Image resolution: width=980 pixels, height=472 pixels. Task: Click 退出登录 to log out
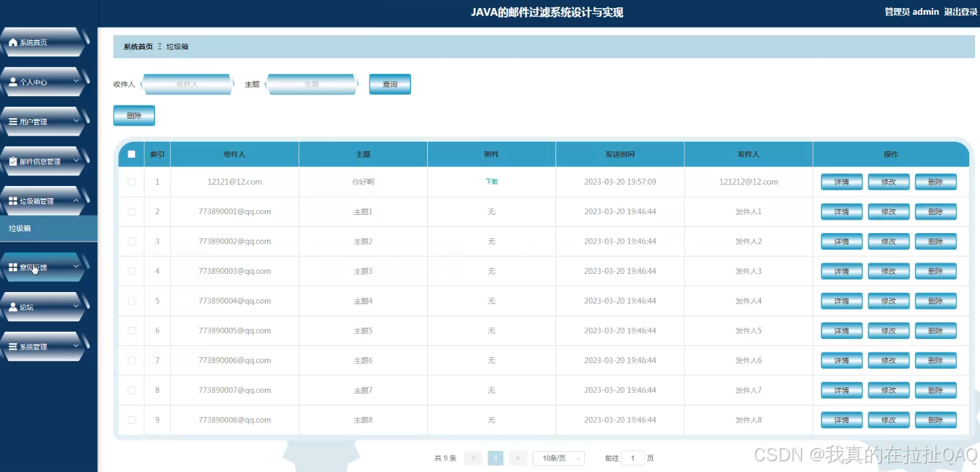(x=961, y=11)
